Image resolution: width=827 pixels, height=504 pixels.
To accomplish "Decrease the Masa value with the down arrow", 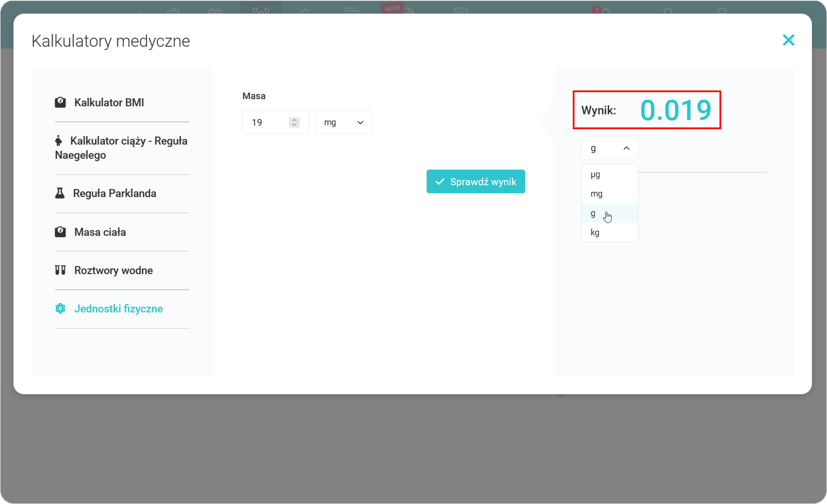I will click(294, 125).
